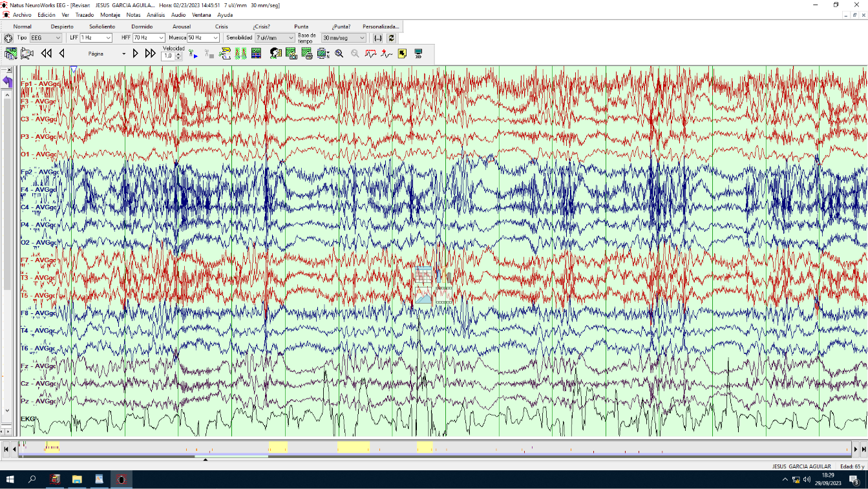Image resolution: width=868 pixels, height=489 pixels.
Task: Open the LFF 1 Hz dropdown
Action: [96, 38]
